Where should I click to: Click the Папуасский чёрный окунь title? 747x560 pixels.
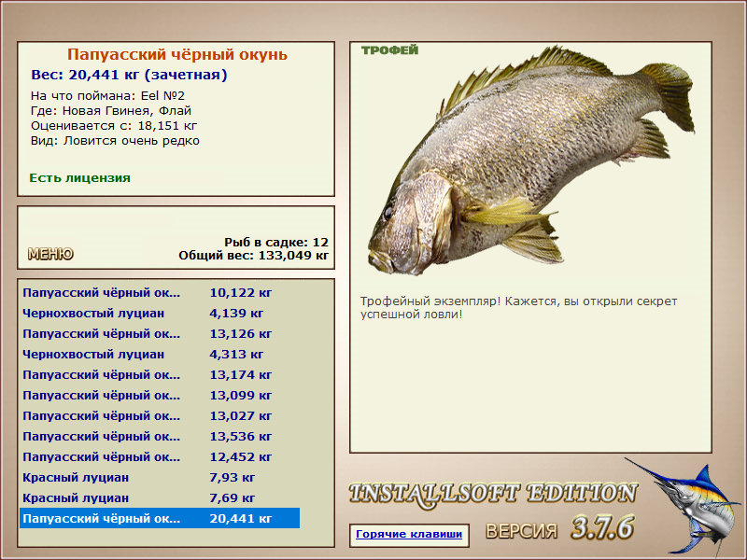point(176,54)
